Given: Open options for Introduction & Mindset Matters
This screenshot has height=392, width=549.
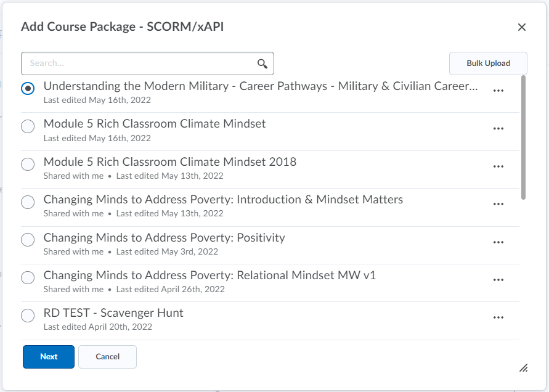Looking at the screenshot, I should point(498,204).
